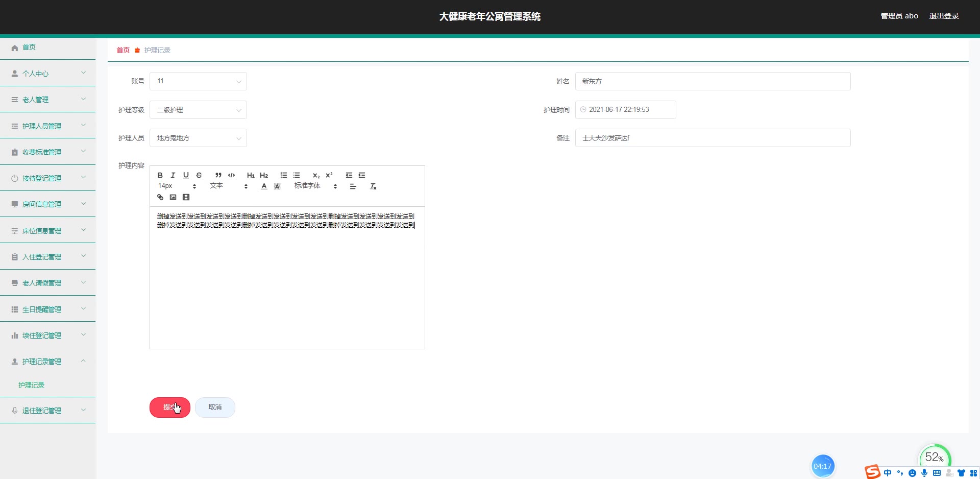The height and width of the screenshot is (479, 980).
Task: Switch the input language via 中 icon
Action: 888,473
